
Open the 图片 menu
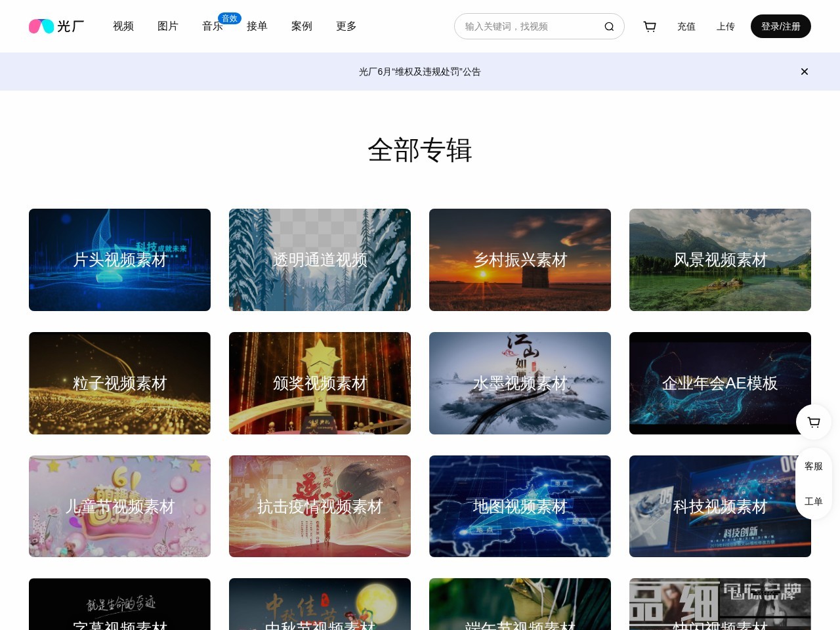point(168,26)
